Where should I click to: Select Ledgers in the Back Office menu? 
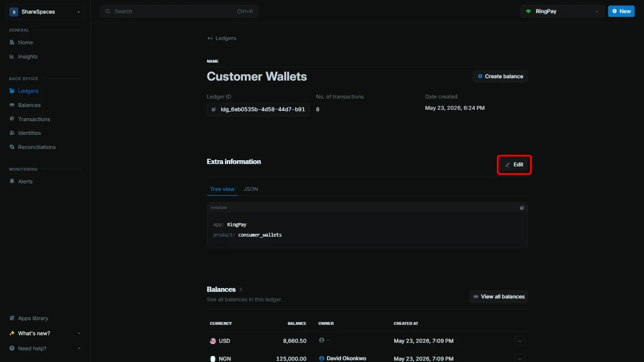click(28, 91)
